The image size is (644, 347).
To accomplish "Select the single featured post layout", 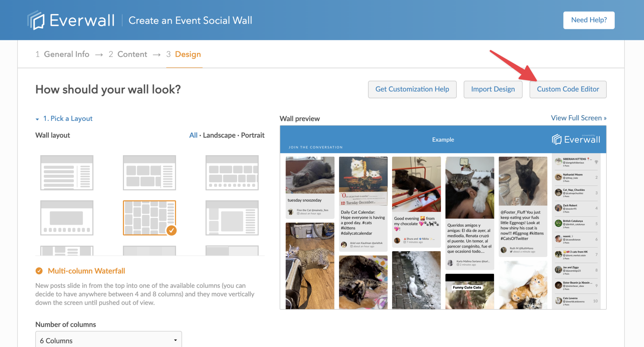I will 66,218.
